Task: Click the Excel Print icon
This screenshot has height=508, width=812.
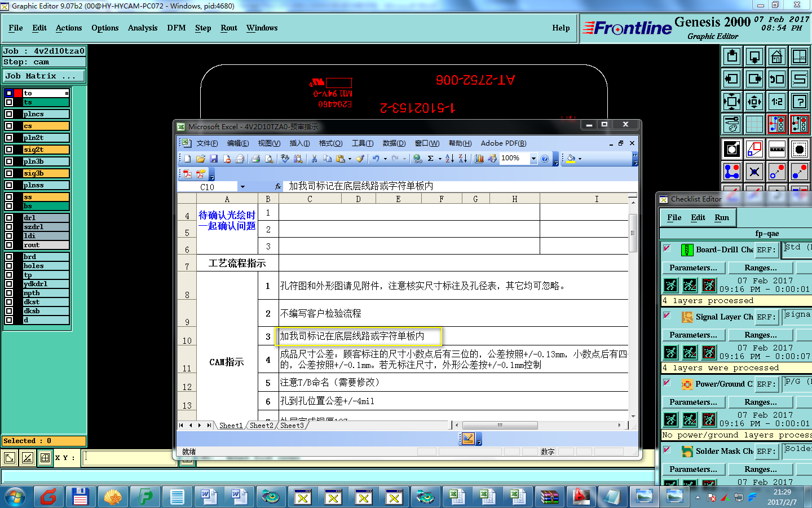Action: click(255, 159)
